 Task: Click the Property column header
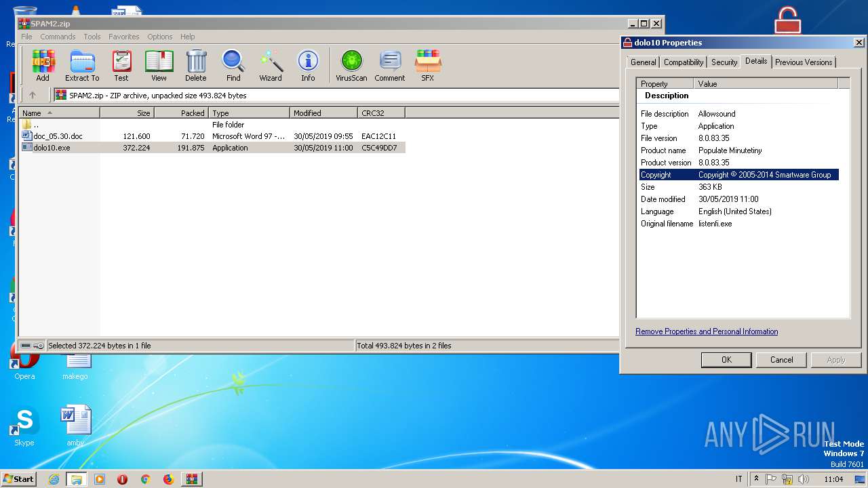tap(665, 83)
